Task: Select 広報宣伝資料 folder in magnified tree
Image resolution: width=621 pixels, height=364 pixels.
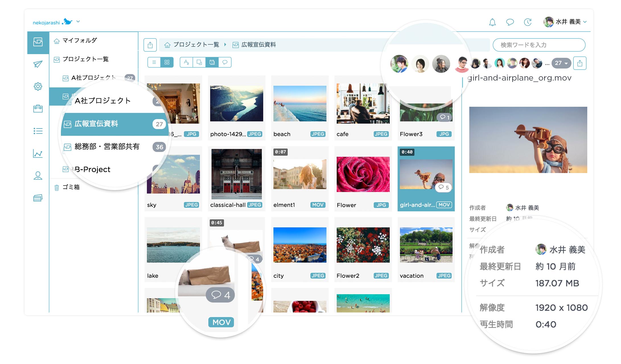Action: [115, 124]
